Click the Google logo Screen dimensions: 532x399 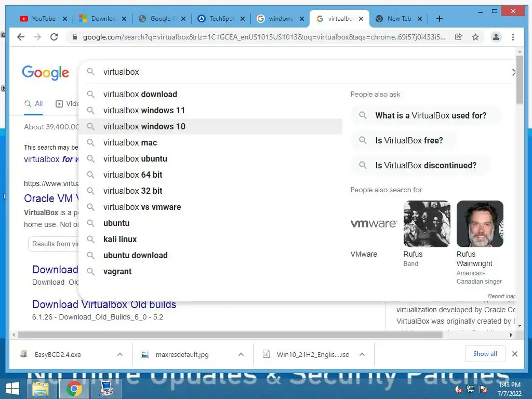[x=46, y=73]
